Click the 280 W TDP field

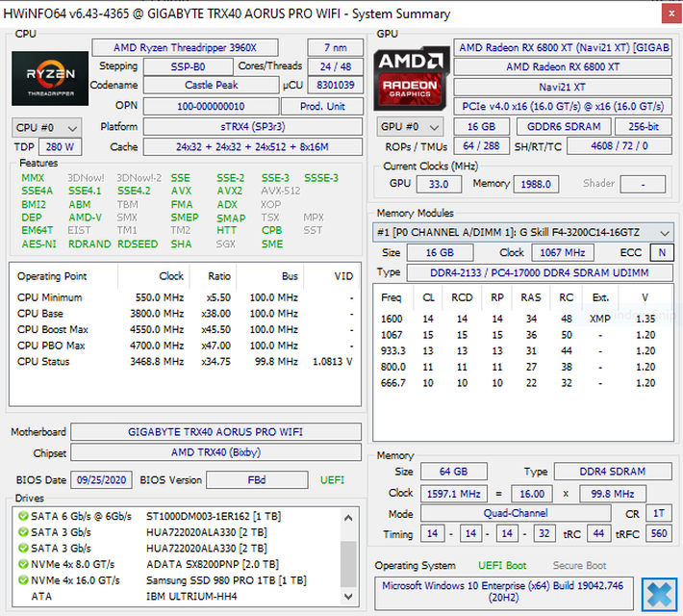click(x=60, y=147)
